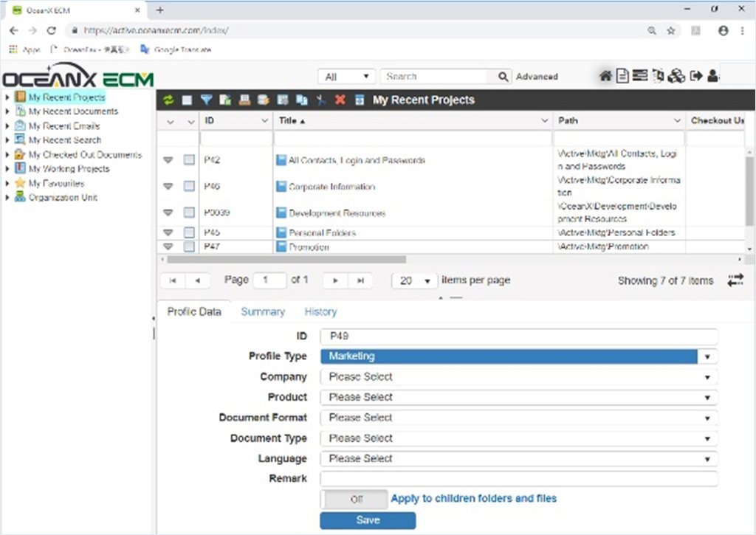
Task: Click the search magnifier icon
Action: tap(503, 77)
